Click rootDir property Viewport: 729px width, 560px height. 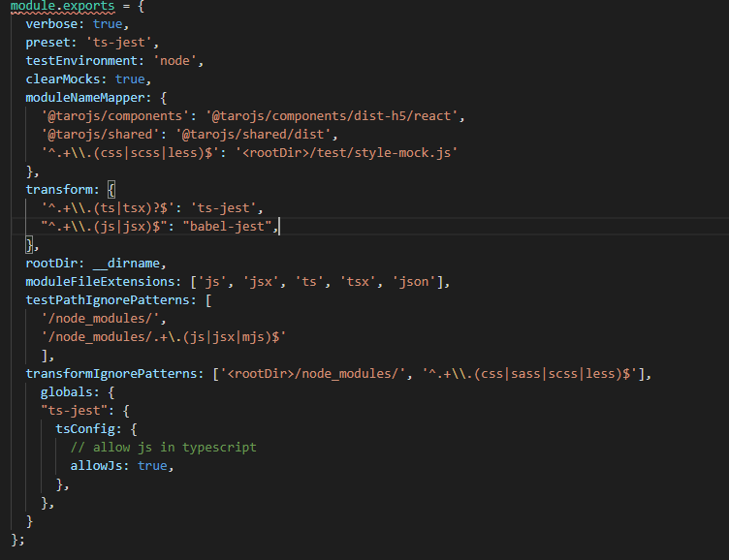pos(51,264)
